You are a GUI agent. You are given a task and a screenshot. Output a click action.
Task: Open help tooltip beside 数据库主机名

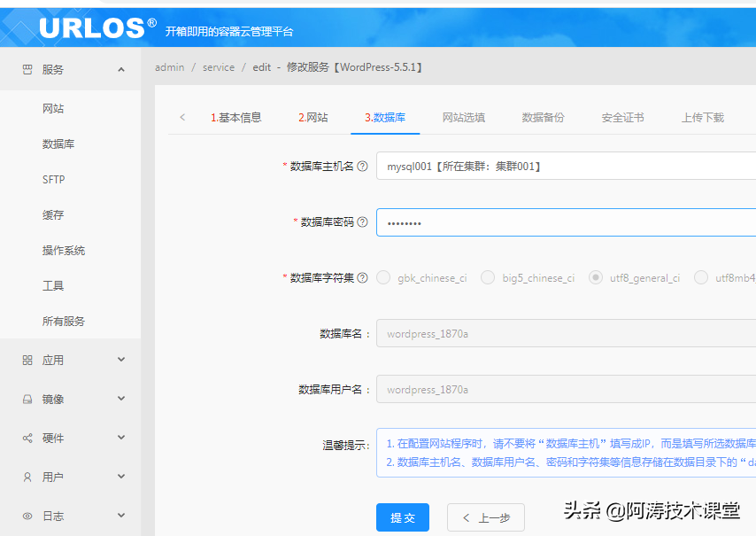point(363,167)
